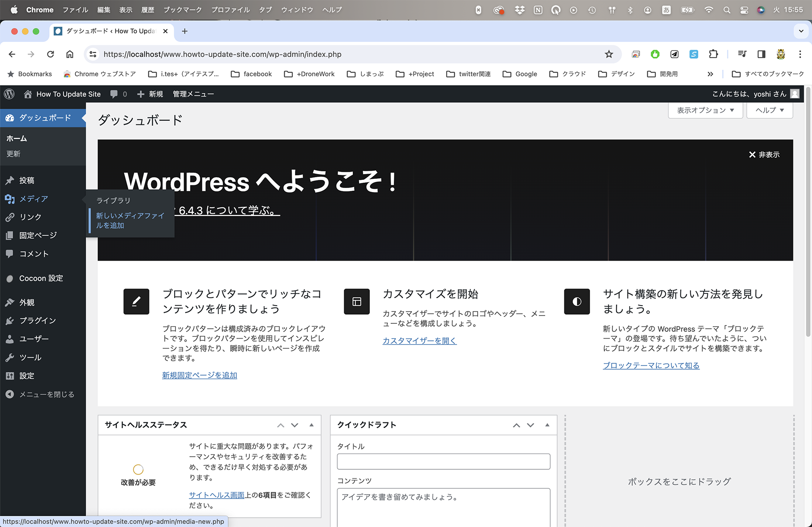Open the ブックマーク menu in the macOS menu bar
Viewport: 812px width, 527px height.
(x=182, y=9)
